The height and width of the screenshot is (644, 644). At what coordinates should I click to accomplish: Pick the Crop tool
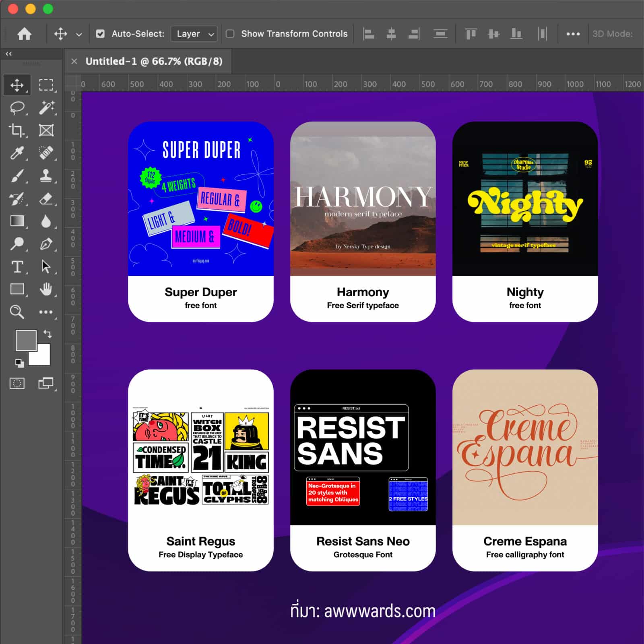pos(17,130)
